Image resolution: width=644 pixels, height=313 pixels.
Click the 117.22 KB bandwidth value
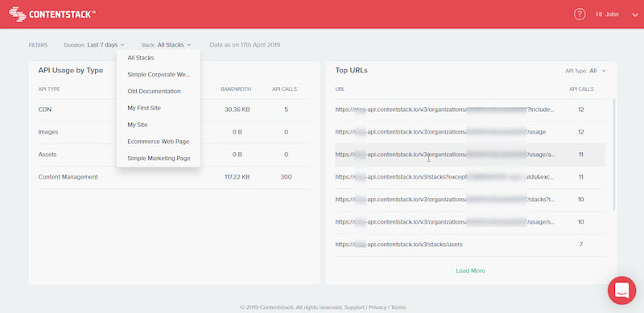pos(237,177)
